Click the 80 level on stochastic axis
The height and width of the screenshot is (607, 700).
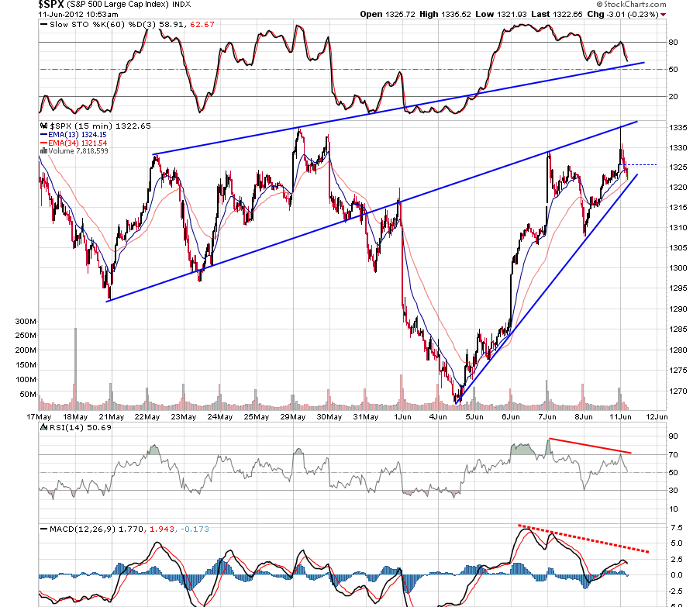click(673, 43)
